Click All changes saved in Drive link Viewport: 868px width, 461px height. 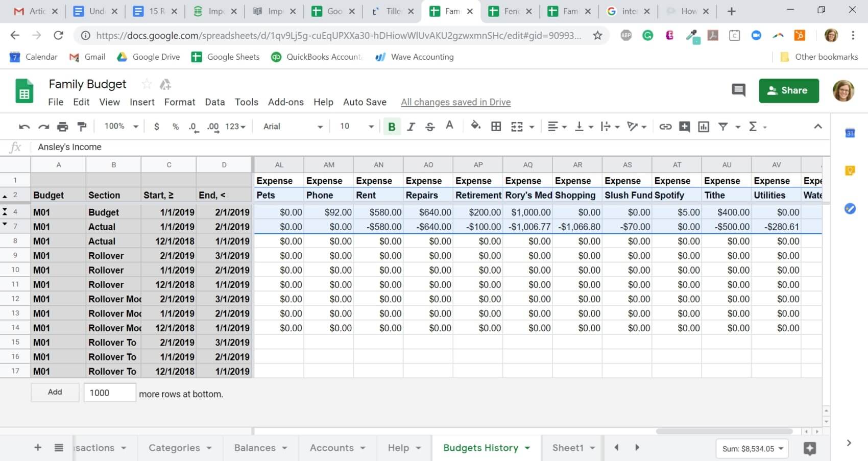tap(455, 102)
